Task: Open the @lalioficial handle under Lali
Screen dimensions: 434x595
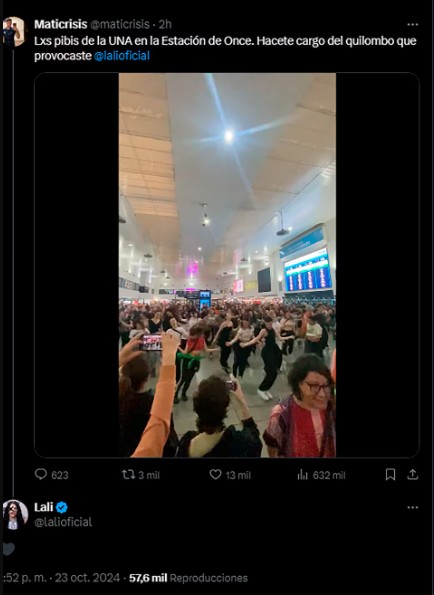Action: (63, 522)
